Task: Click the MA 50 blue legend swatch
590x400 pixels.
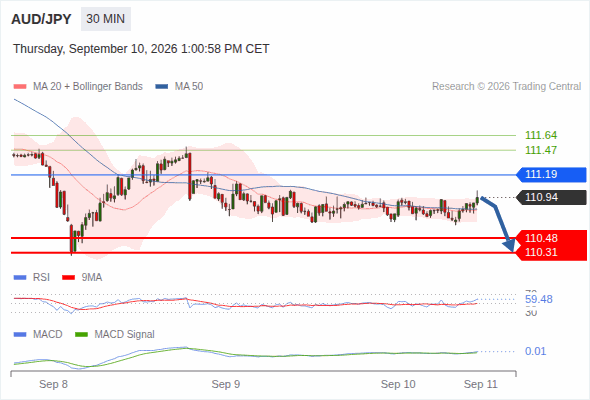Action: click(x=162, y=87)
